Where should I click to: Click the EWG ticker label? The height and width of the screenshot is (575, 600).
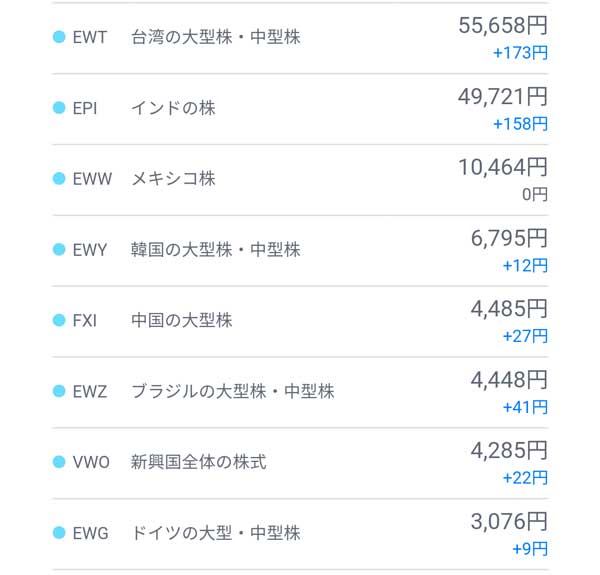pyautogui.click(x=91, y=534)
